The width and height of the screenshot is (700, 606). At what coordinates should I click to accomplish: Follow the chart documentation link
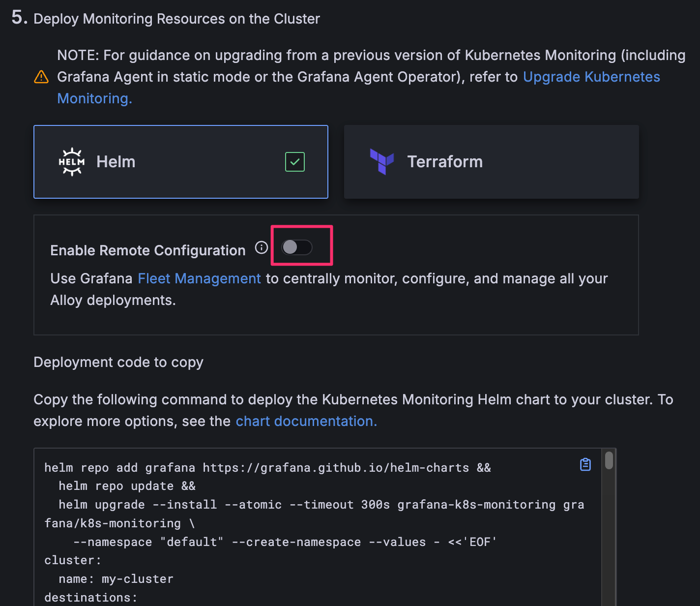(x=306, y=421)
